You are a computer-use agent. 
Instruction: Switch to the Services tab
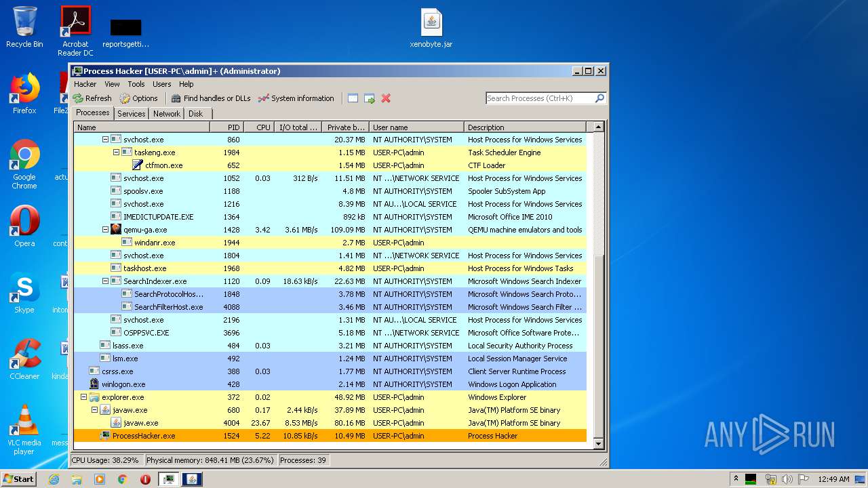[x=132, y=114]
